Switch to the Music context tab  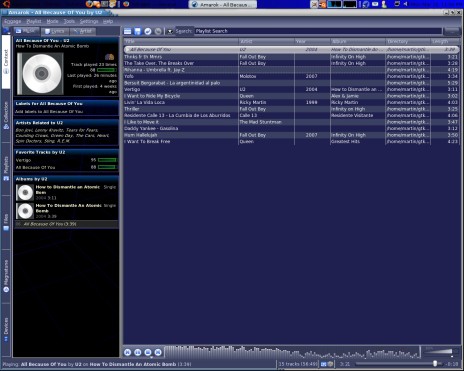27,31
